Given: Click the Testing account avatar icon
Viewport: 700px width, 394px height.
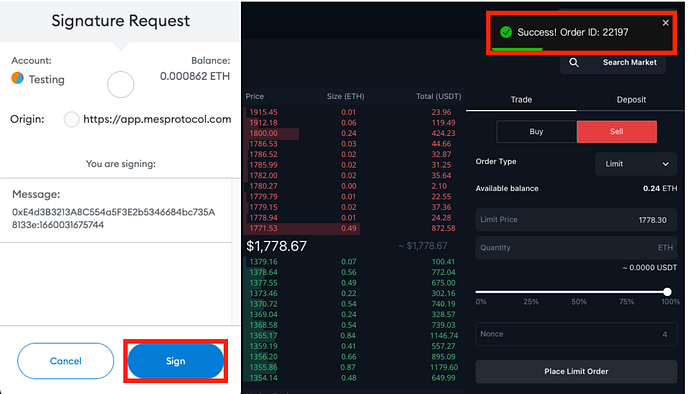Looking at the screenshot, I should [x=17, y=78].
